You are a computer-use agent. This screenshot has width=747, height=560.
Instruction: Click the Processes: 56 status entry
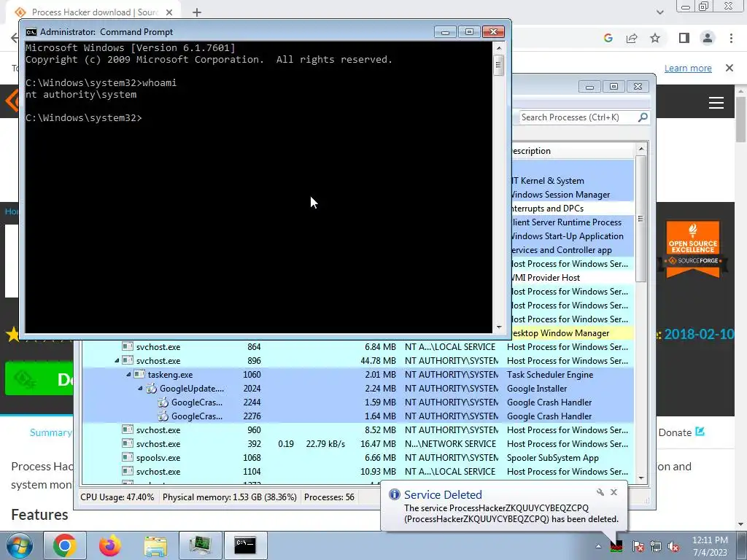click(x=329, y=497)
